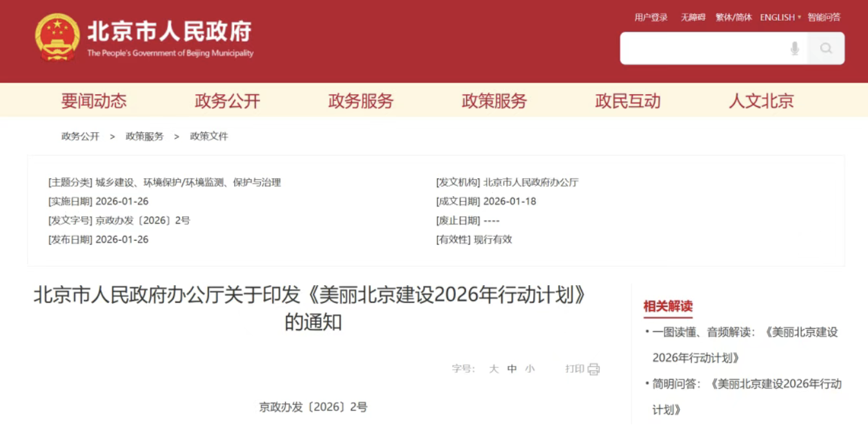Select 中 medium font size option

click(x=513, y=368)
